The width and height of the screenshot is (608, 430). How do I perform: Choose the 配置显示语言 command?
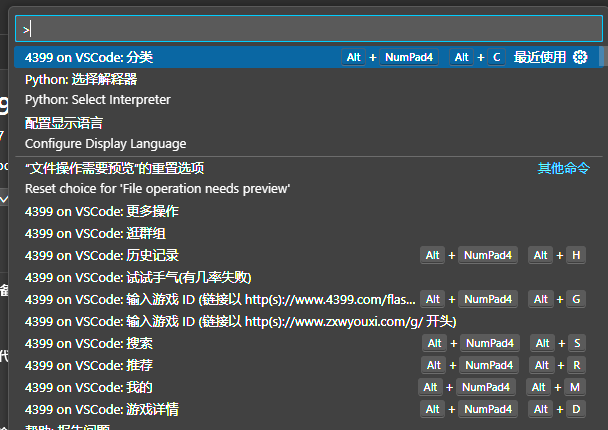(x=309, y=133)
